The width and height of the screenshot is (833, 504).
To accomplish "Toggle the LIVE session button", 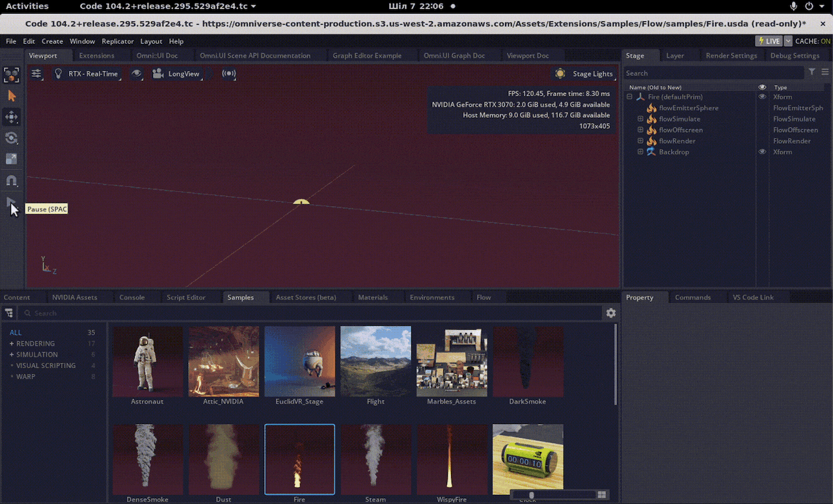I will click(768, 41).
